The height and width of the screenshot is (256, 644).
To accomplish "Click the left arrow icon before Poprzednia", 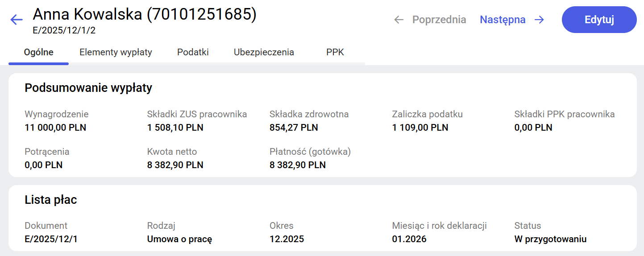I will 399,20.
